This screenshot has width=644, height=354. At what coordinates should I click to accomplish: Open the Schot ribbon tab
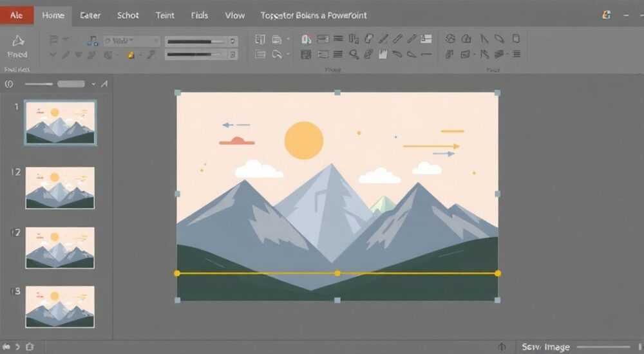pyautogui.click(x=128, y=15)
